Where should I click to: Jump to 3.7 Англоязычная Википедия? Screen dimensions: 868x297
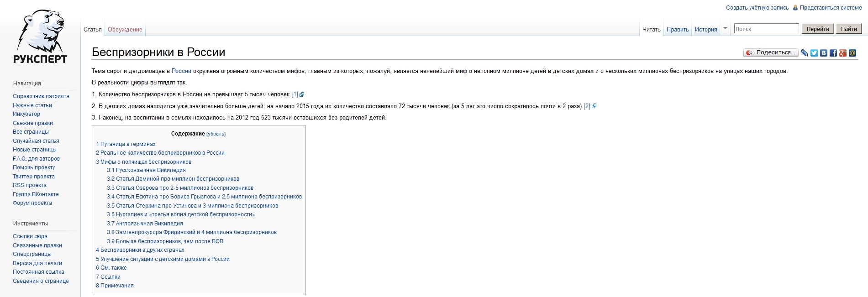tap(145, 224)
